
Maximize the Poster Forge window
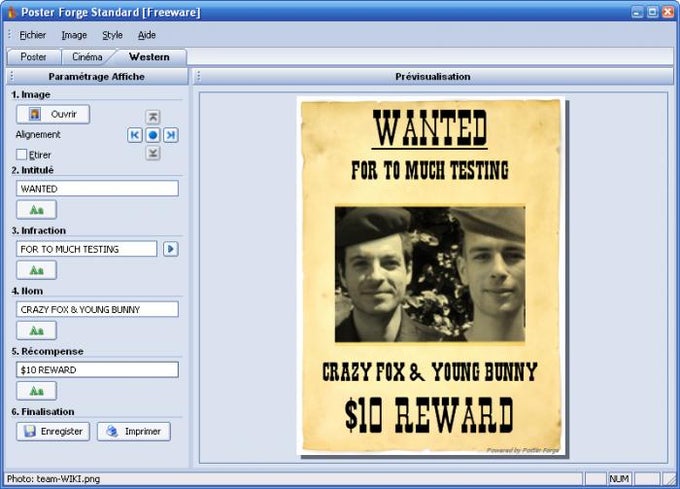pyautogui.click(x=652, y=12)
